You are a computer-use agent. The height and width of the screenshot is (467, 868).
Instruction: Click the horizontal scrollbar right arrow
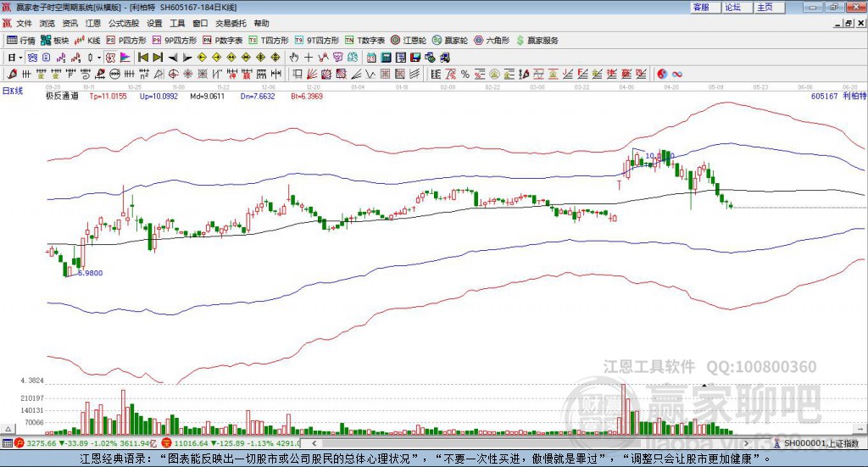(746, 443)
